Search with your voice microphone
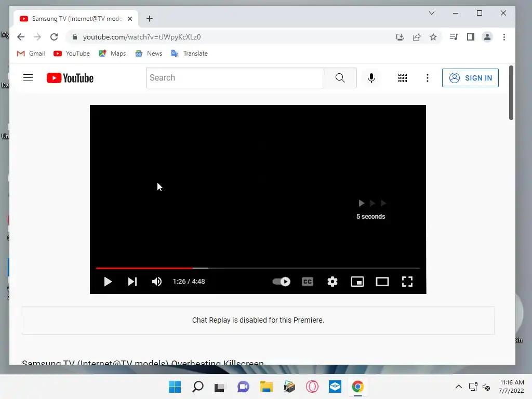This screenshot has height=399, width=532. pyautogui.click(x=371, y=78)
